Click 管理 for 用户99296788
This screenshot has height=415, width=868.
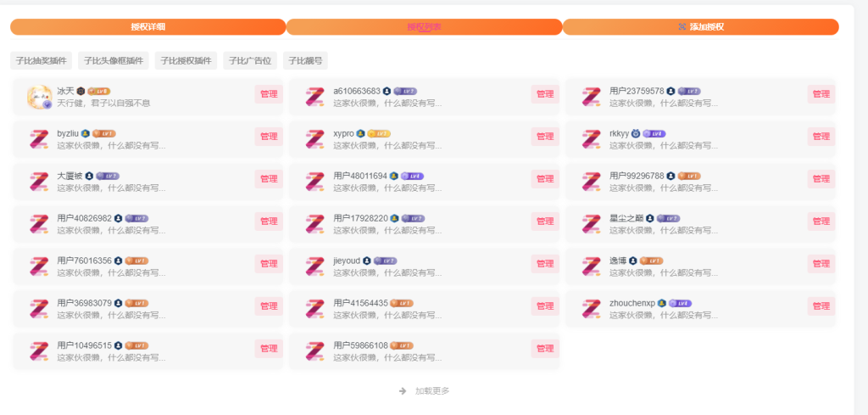tap(821, 179)
